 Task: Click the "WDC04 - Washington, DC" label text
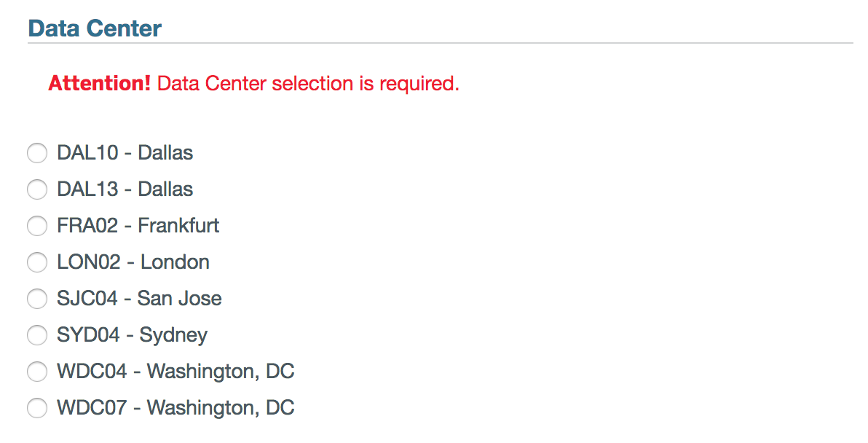(x=175, y=372)
